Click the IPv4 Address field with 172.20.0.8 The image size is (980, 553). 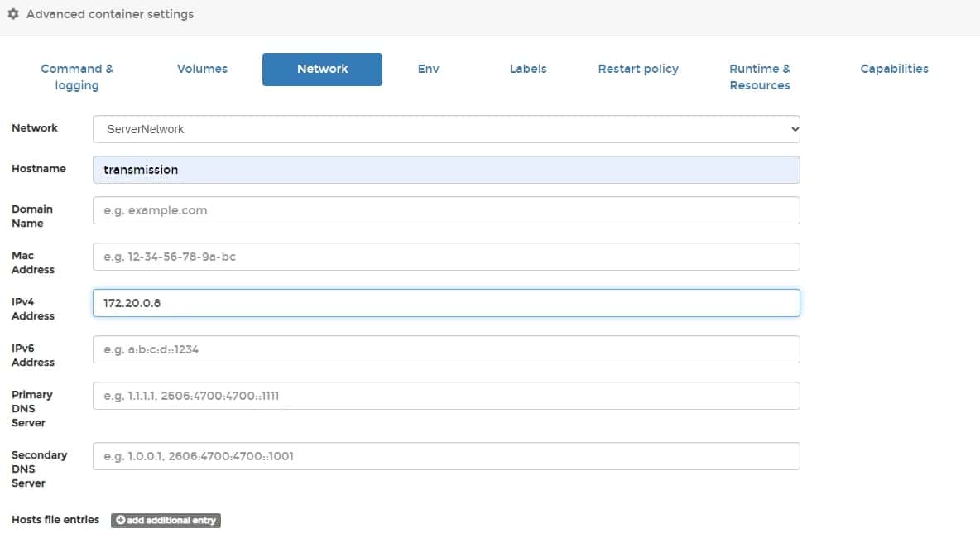446,303
